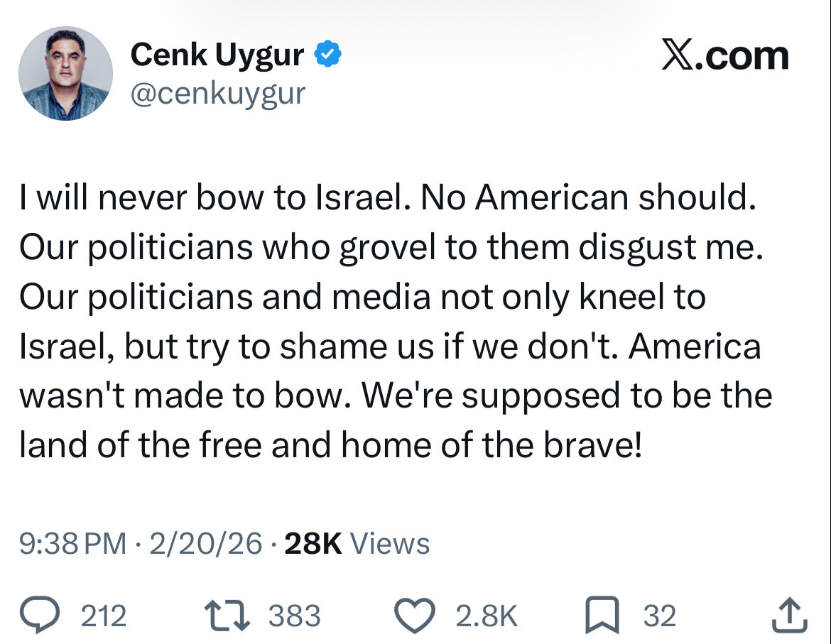Click the 32 bookmarks count
The height and width of the screenshot is (644, 831).
click(660, 616)
